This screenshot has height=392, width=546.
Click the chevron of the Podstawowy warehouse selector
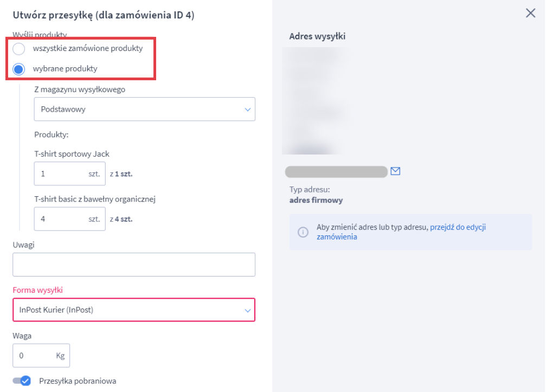coord(248,109)
